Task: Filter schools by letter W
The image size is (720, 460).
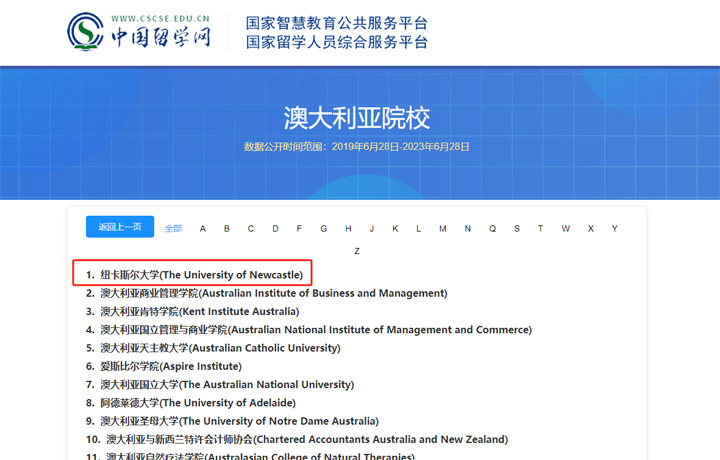Action: tap(566, 229)
